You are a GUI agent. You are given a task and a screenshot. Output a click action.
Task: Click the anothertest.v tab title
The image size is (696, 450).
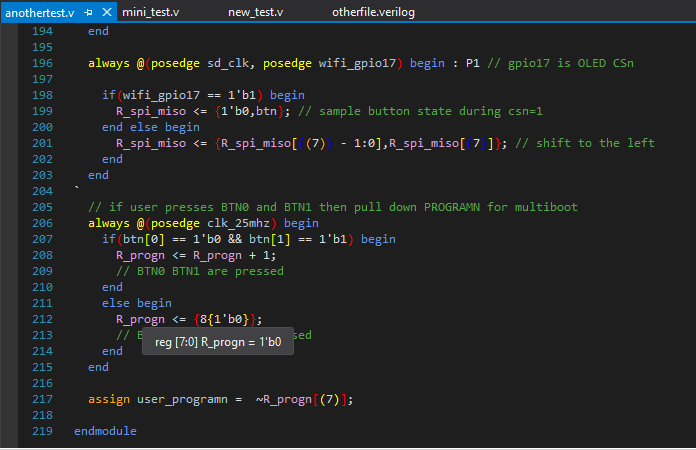pyautogui.click(x=40, y=12)
